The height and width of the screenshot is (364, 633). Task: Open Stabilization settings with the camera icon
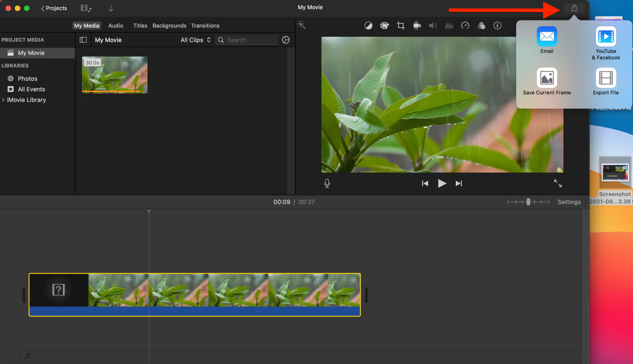click(x=416, y=25)
